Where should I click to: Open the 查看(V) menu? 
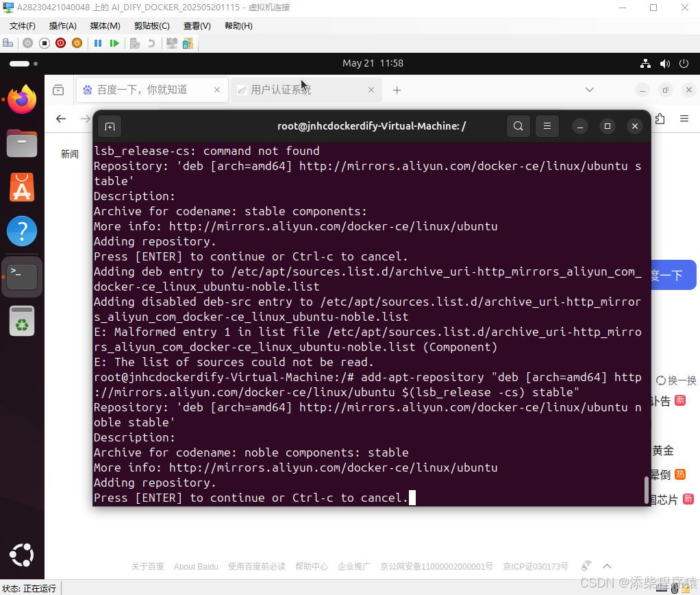tap(197, 26)
